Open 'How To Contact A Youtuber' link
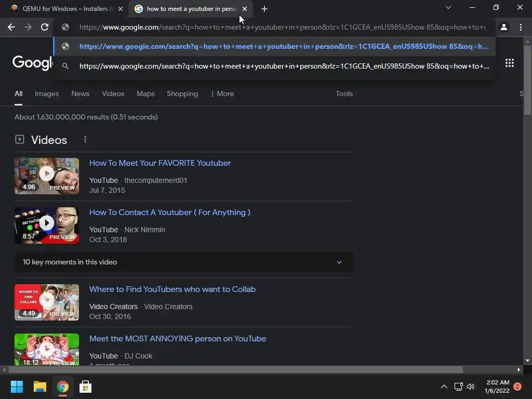Image resolution: width=532 pixels, height=399 pixels. (170, 212)
